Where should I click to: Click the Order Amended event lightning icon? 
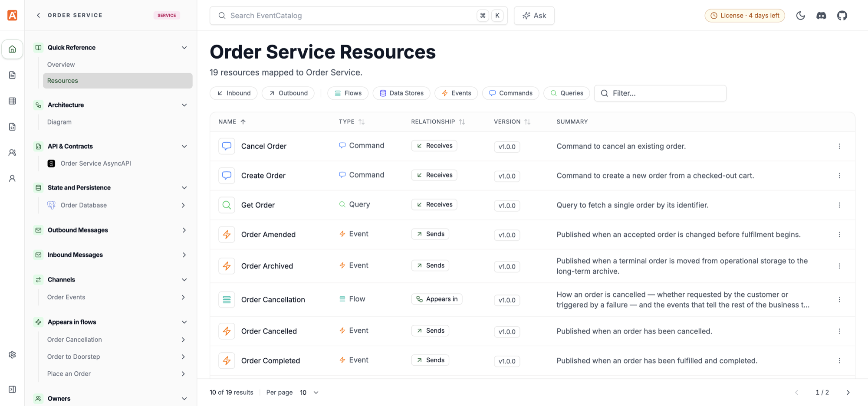click(x=227, y=235)
